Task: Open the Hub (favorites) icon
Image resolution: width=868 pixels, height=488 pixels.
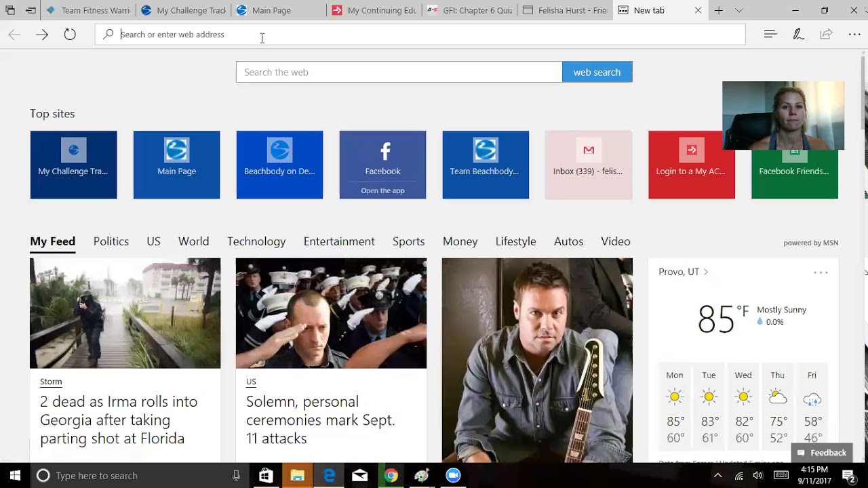Action: click(x=770, y=35)
